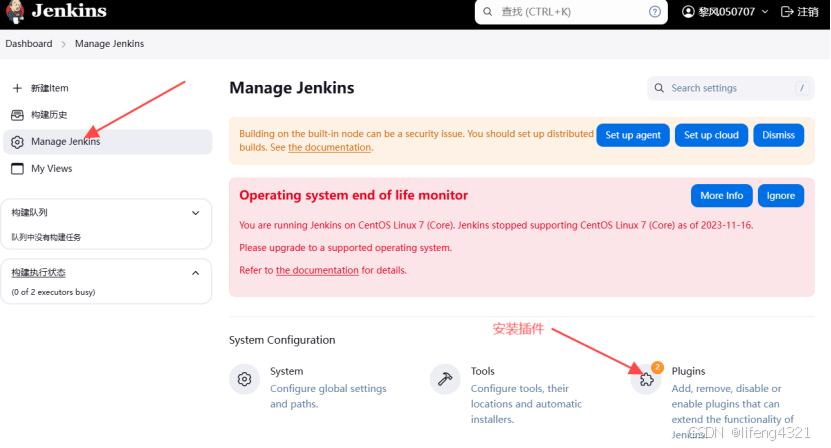Open the search help question-mark icon
This screenshot has width=831, height=448.
click(x=655, y=12)
